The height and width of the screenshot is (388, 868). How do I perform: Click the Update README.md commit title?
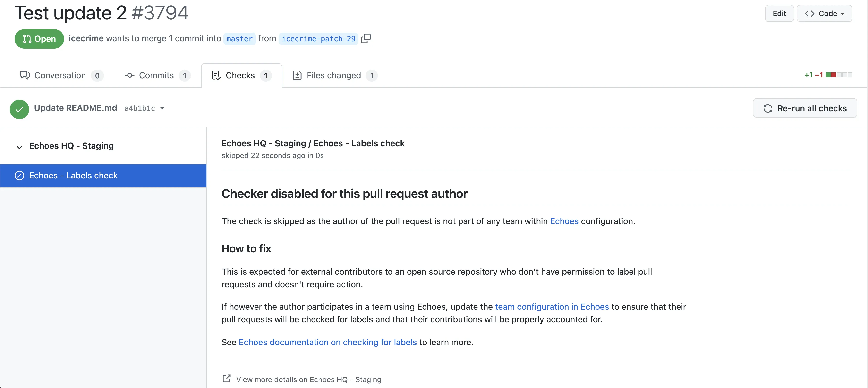(x=76, y=108)
